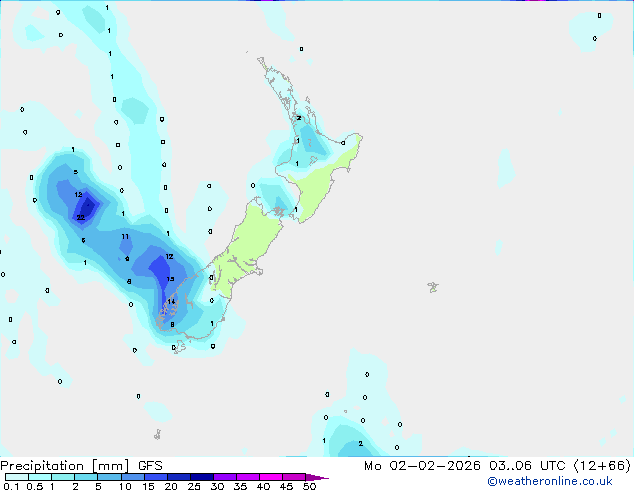Viewport: 634px width, 490px height.
Task: Click the 45–50 mm legend swatch
Action: click(x=294, y=477)
